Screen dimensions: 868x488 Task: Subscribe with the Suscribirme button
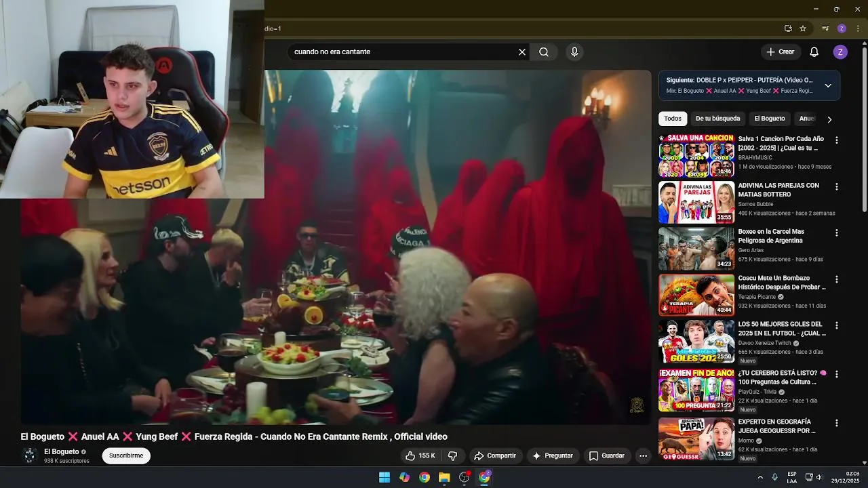tap(126, 455)
